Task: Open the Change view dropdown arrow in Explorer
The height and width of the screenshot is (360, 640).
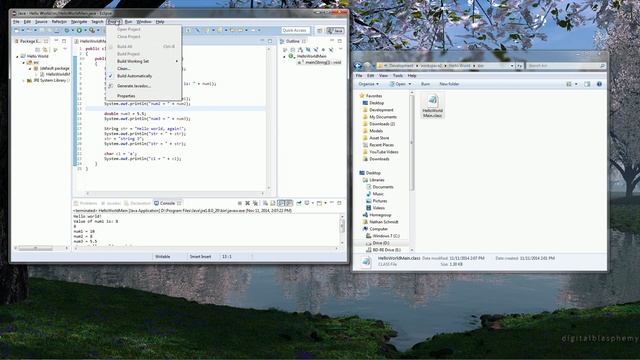Action: [x=577, y=84]
